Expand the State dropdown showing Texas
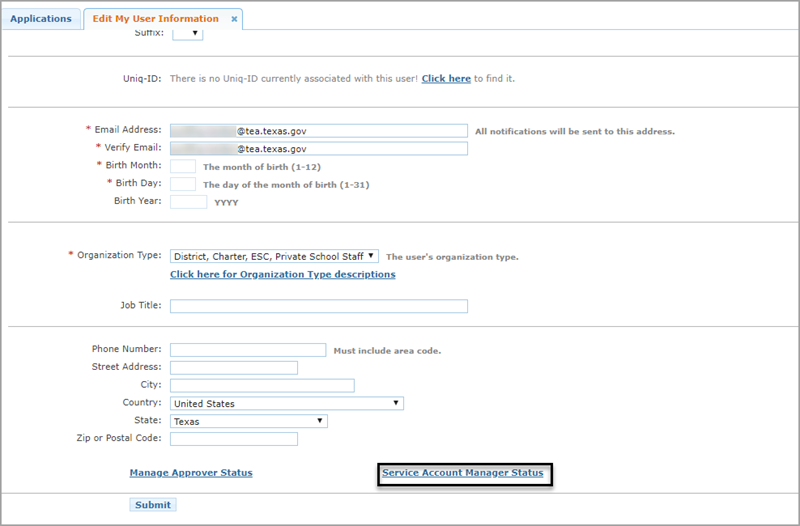 point(248,422)
